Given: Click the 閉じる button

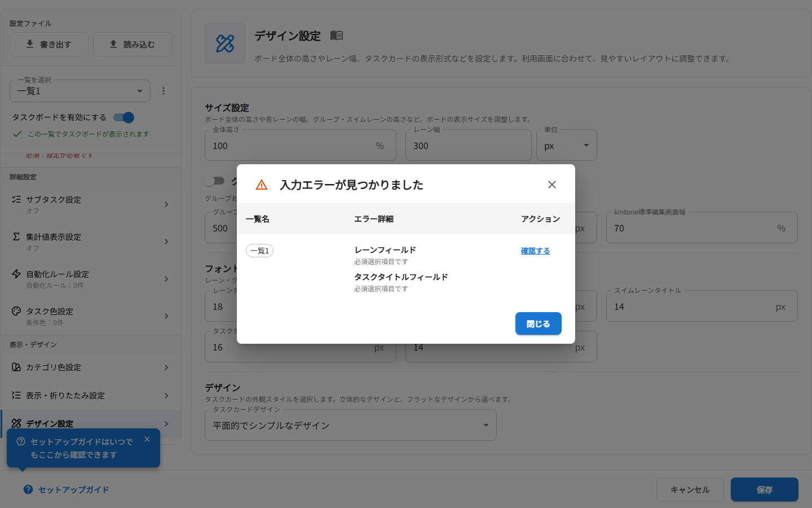Looking at the screenshot, I should pyautogui.click(x=538, y=323).
